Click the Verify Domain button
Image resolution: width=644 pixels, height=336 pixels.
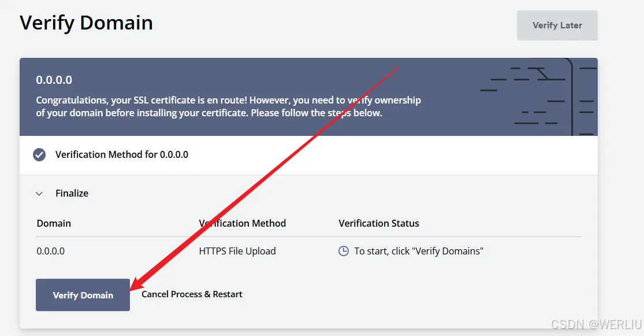[83, 295]
